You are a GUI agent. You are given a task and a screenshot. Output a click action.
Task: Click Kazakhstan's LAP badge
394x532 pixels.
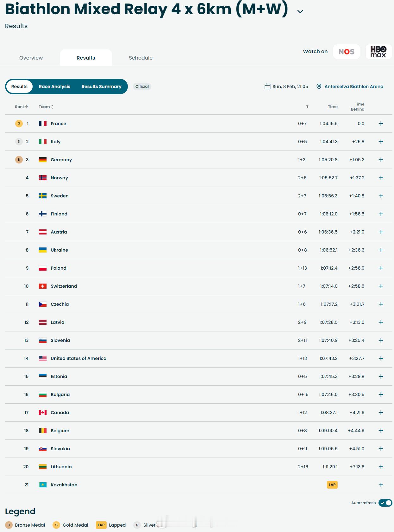pyautogui.click(x=332, y=485)
